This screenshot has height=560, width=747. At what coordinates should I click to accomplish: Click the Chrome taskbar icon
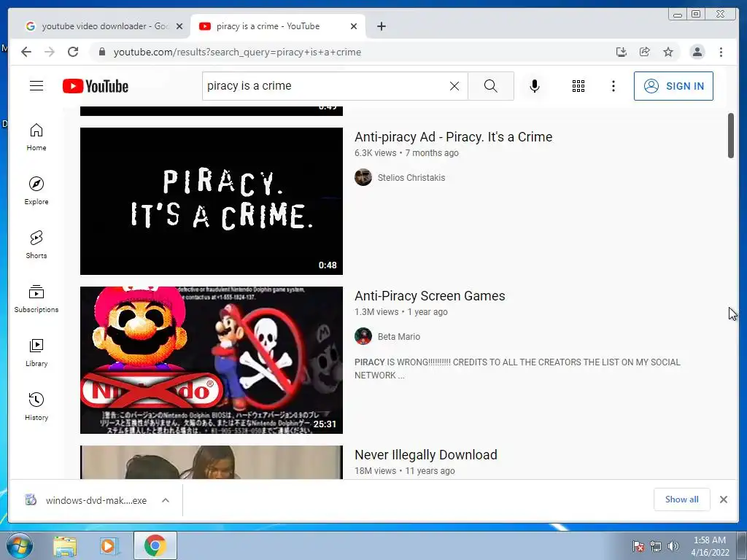click(x=155, y=545)
